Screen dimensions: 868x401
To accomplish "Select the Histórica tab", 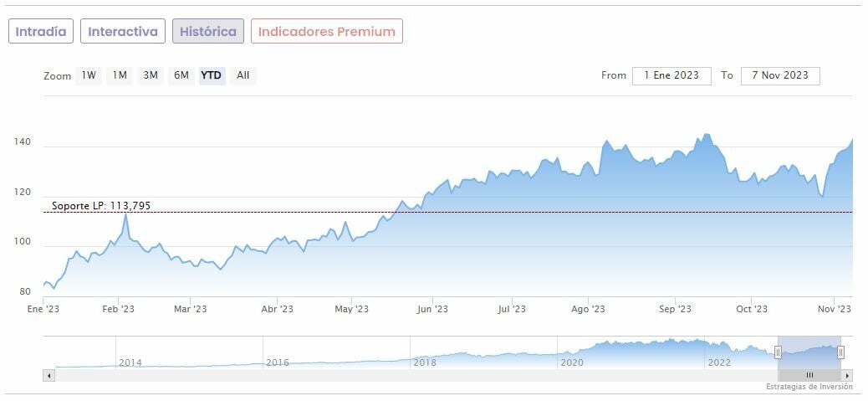I will (x=208, y=31).
